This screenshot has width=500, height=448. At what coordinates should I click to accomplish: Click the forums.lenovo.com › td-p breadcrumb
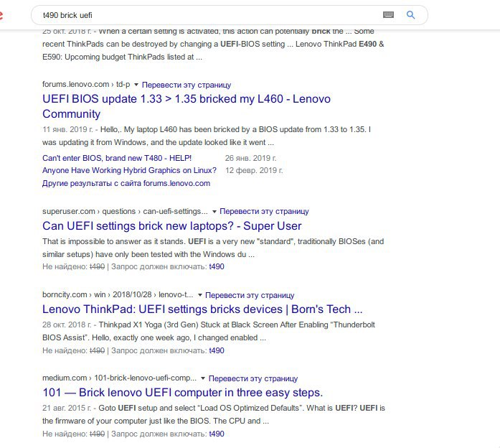[x=86, y=85]
